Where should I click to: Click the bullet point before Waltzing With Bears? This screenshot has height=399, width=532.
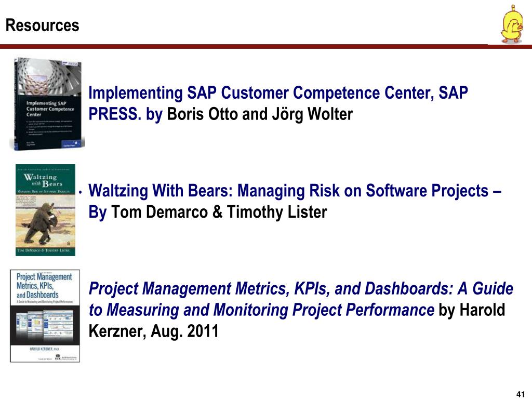81,192
